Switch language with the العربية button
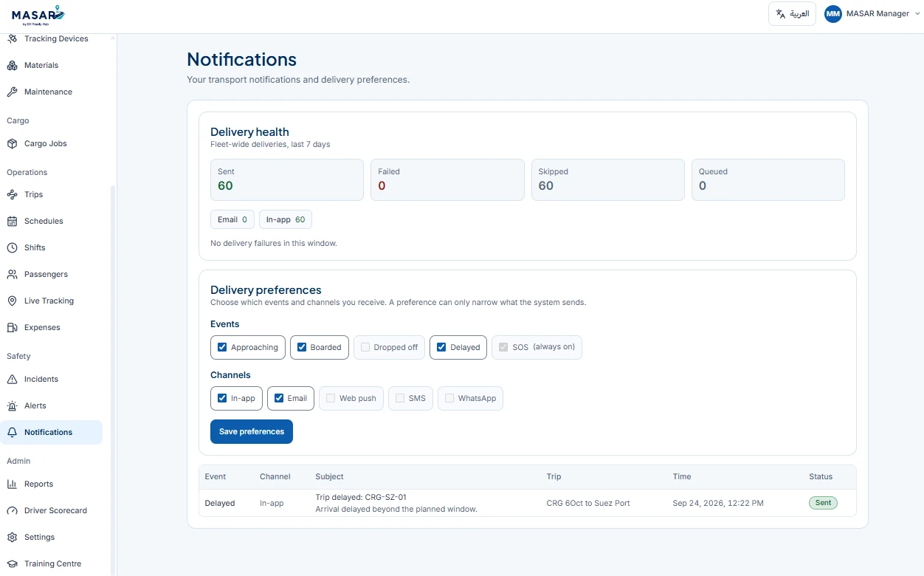 coord(792,13)
